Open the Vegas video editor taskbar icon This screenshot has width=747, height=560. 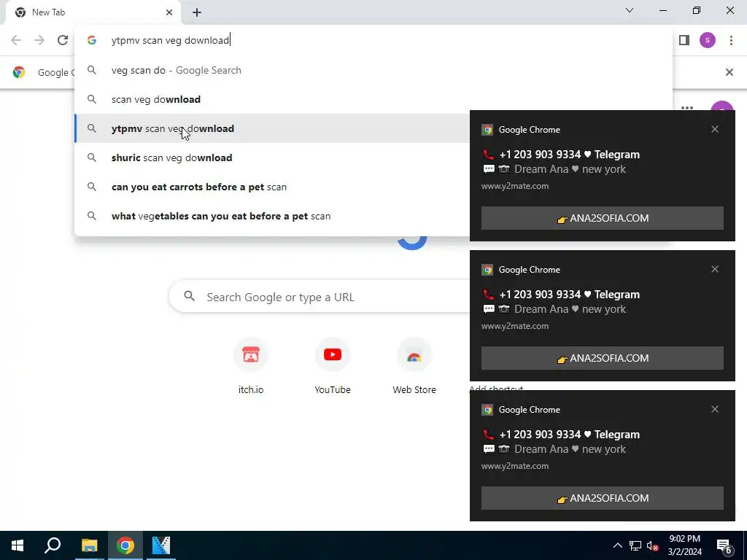pos(161,545)
